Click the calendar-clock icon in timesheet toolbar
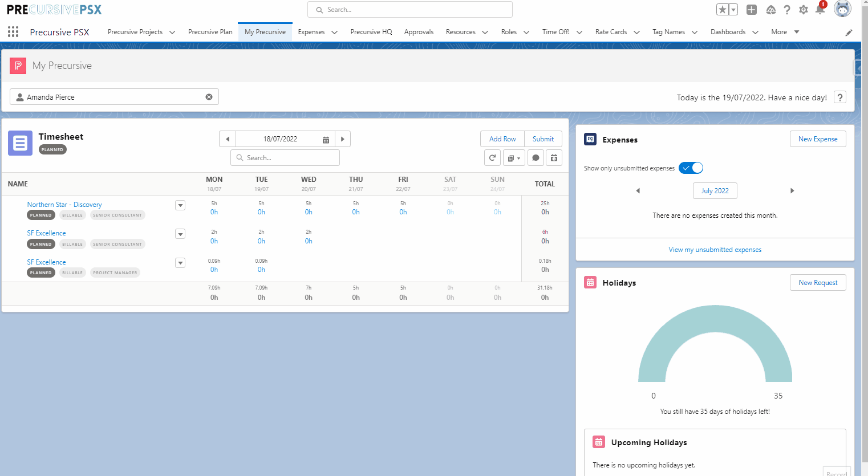Image resolution: width=868 pixels, height=476 pixels. coord(554,158)
